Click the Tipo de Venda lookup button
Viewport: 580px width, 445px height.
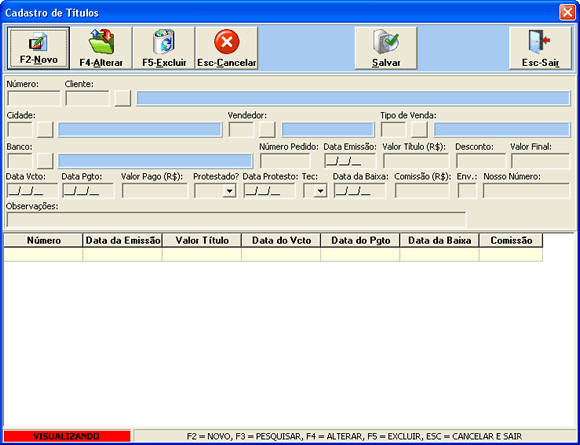(x=419, y=130)
